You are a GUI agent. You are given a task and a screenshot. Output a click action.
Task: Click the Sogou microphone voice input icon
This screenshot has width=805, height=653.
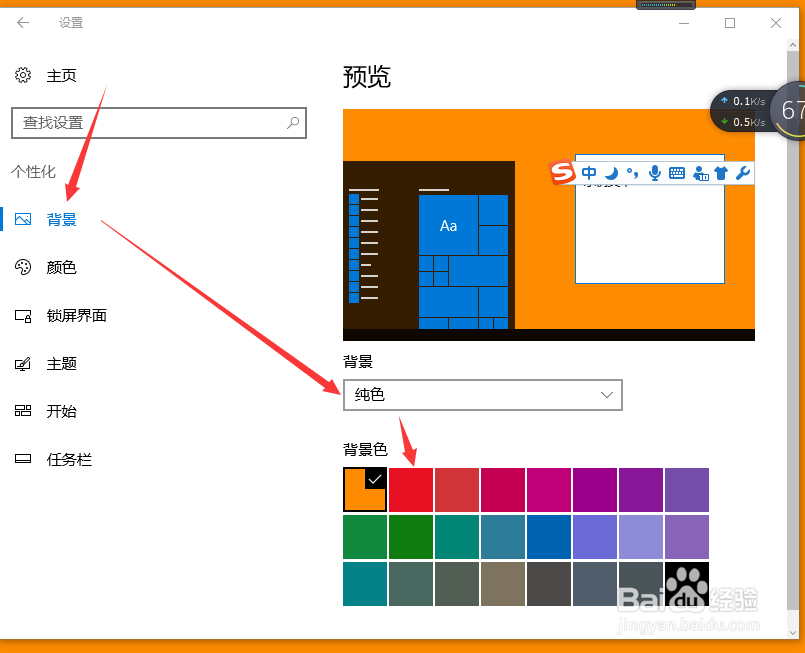click(x=655, y=173)
